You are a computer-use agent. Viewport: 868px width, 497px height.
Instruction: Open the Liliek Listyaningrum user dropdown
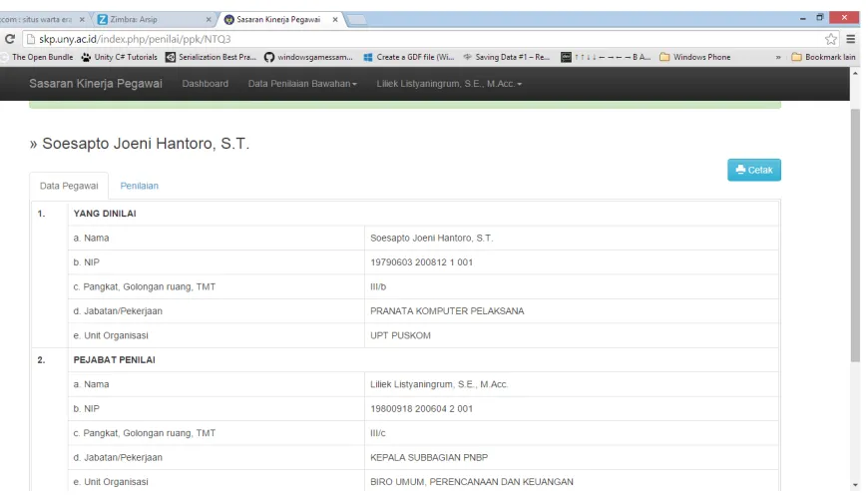pos(449,84)
